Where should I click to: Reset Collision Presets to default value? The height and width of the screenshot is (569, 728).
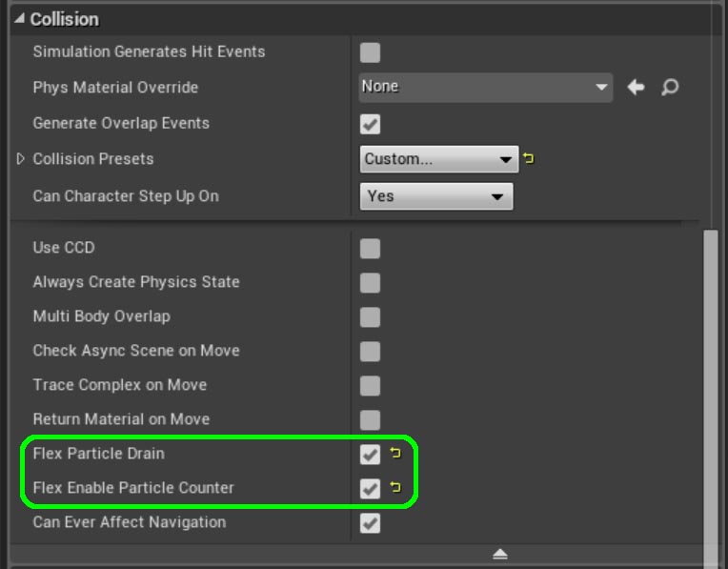(528, 158)
